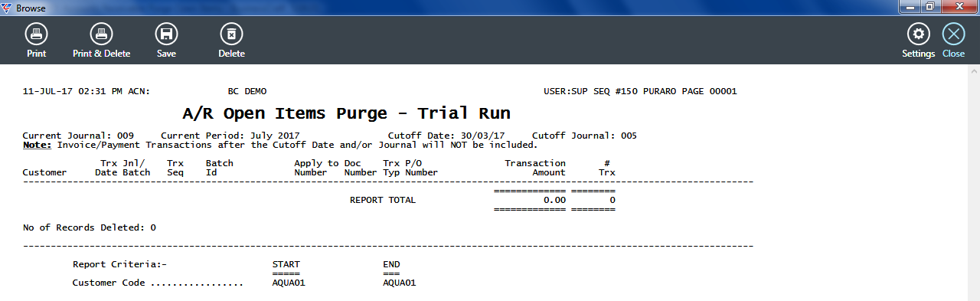Click the END customer code AQUA01
Viewport: 980px width, 301px height.
click(400, 283)
